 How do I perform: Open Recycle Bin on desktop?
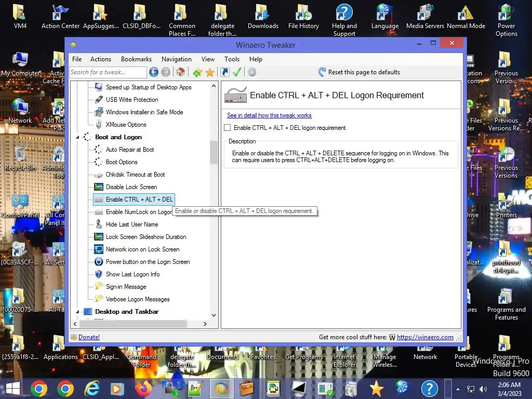[x=20, y=159]
